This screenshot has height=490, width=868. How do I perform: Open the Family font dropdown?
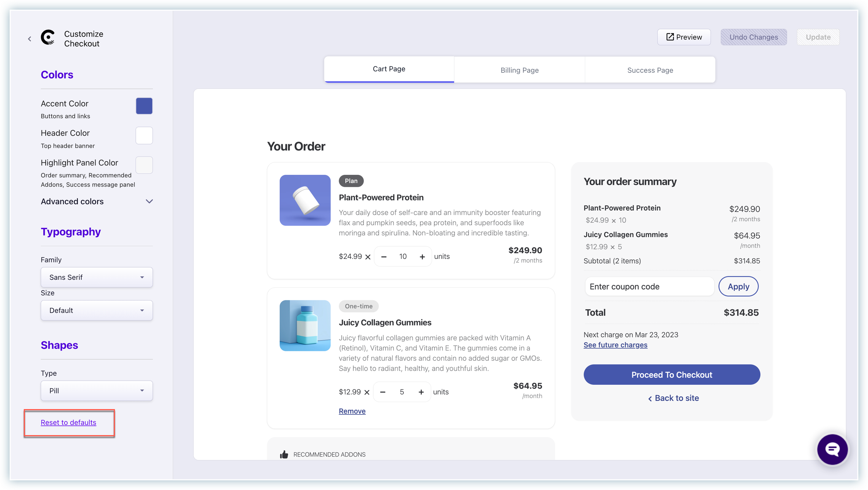(x=97, y=277)
